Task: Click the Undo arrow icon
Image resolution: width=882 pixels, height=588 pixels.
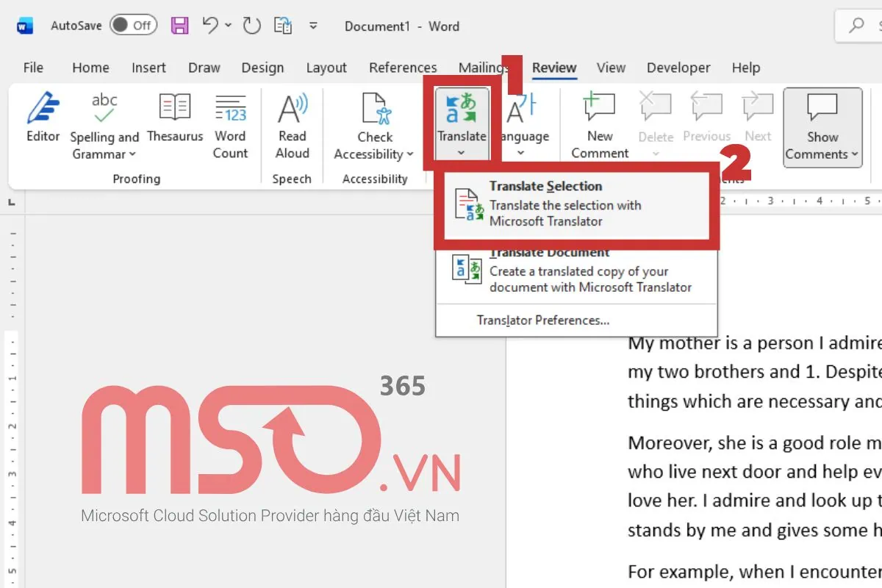Action: coord(211,26)
